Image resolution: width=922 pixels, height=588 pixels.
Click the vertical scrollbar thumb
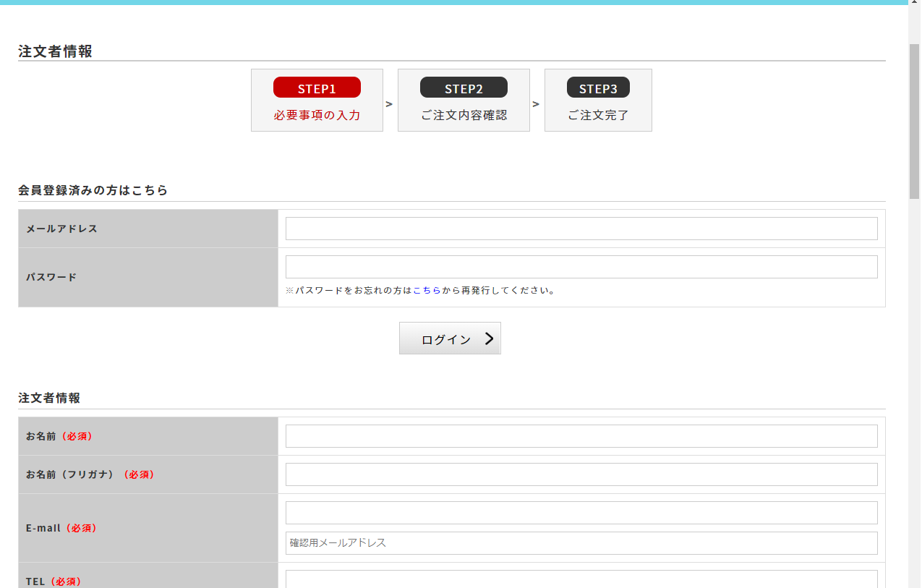coord(915,72)
